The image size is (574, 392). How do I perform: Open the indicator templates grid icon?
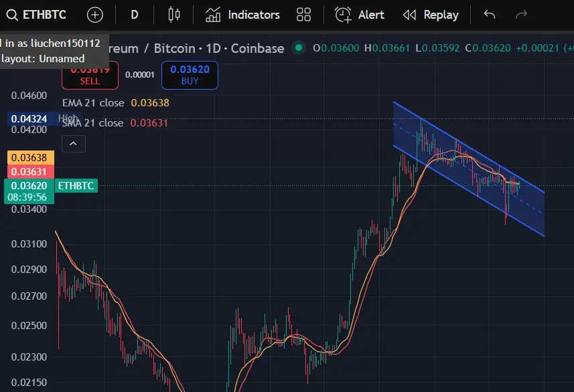pos(303,15)
